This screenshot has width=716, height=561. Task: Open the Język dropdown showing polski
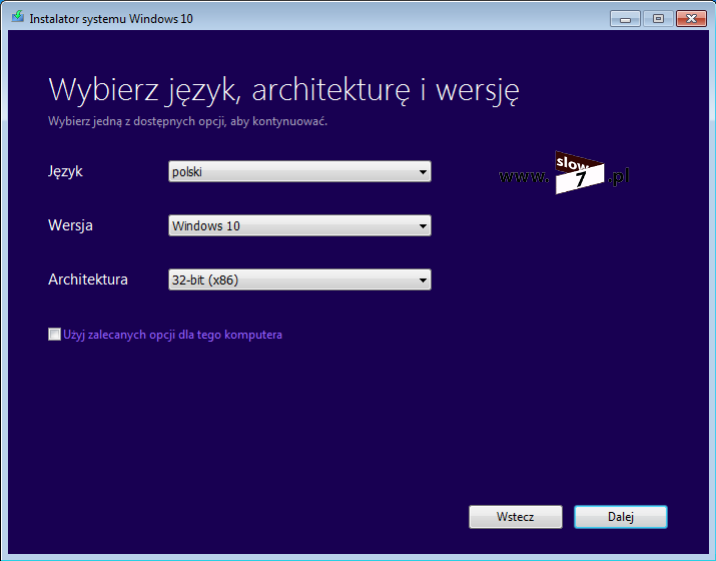click(300, 172)
